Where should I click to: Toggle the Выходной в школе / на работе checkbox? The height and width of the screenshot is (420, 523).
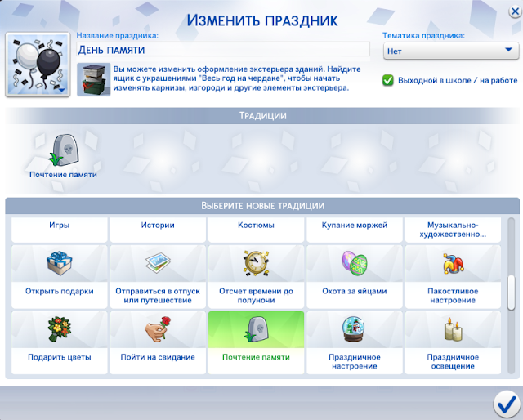[x=388, y=80]
